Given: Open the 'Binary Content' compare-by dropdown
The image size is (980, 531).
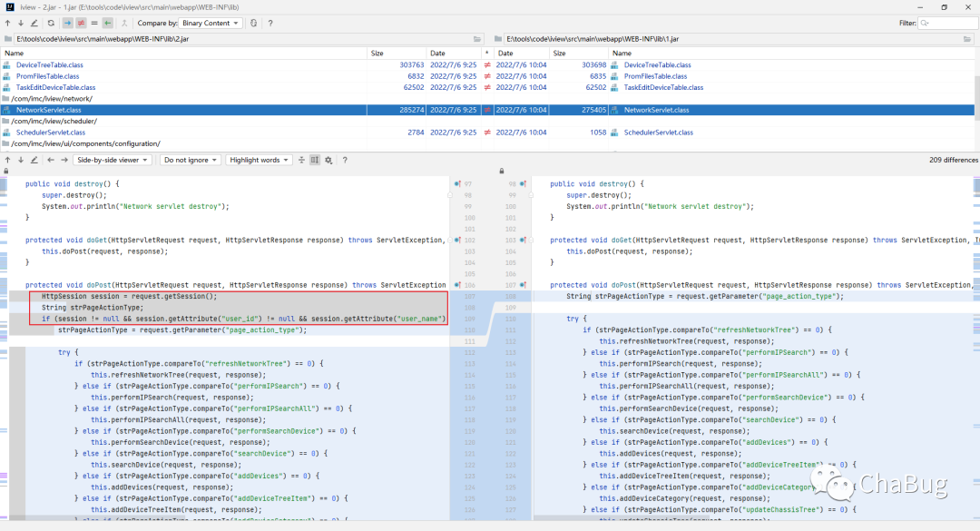Looking at the screenshot, I should (x=211, y=23).
